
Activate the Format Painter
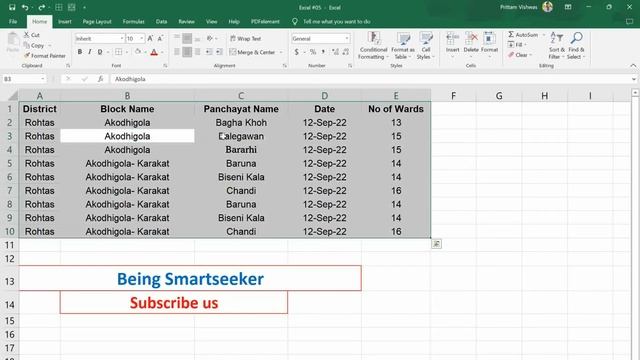[44, 56]
